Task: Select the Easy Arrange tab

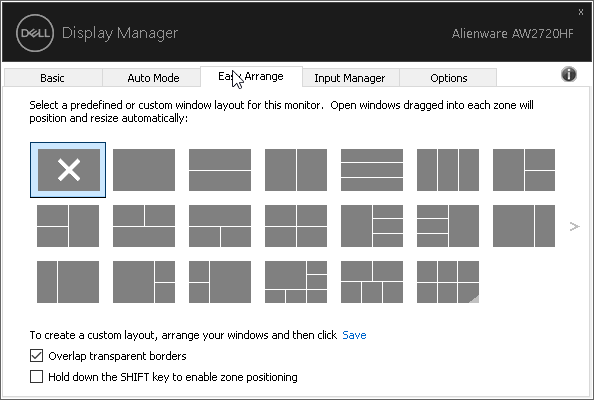Action: (251, 77)
